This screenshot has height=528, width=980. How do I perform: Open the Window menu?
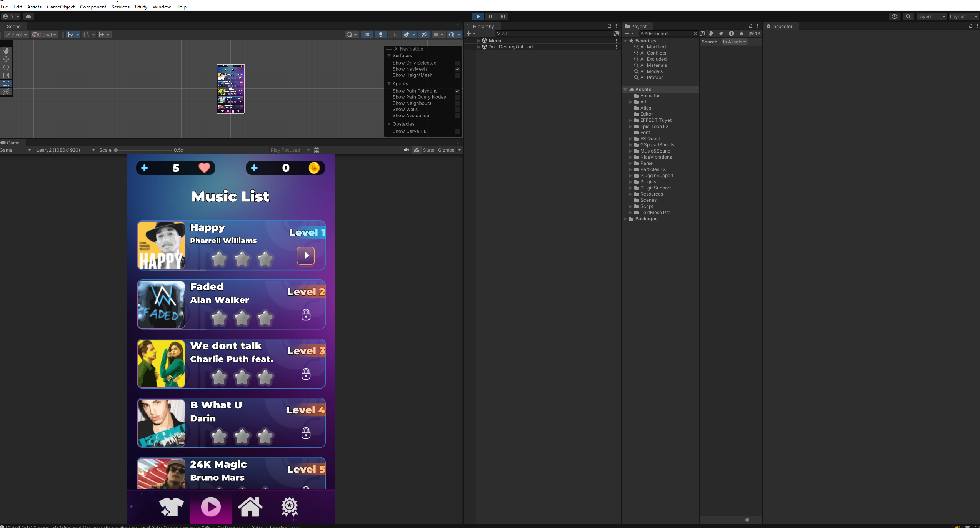tap(162, 7)
